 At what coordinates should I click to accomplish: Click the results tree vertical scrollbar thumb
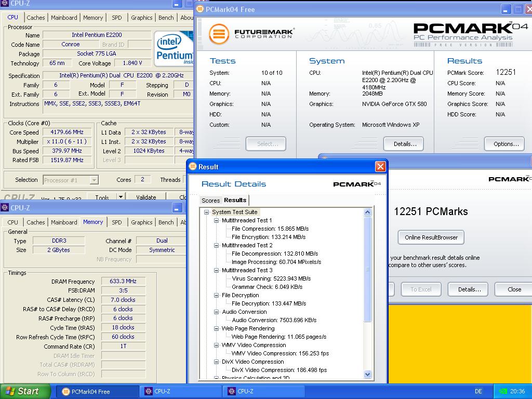[367, 270]
